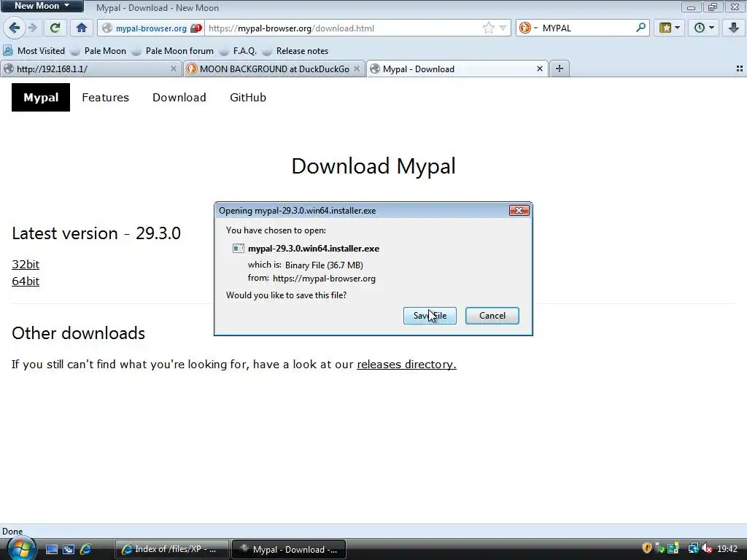The height and width of the screenshot is (560, 747).
Task: Click the network tray icon
Action: [693, 548]
